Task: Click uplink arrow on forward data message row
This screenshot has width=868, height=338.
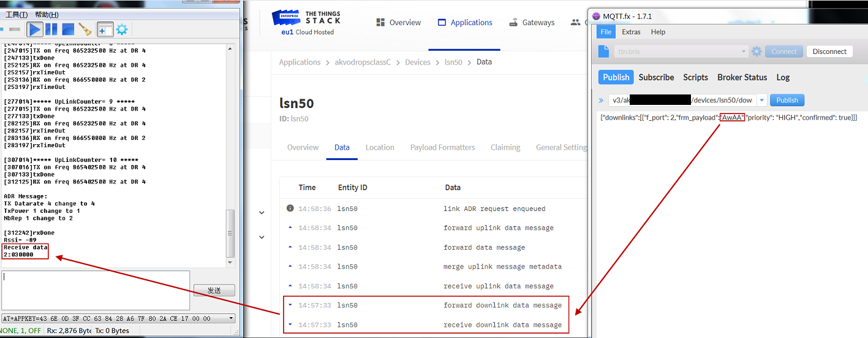Action: pos(290,247)
